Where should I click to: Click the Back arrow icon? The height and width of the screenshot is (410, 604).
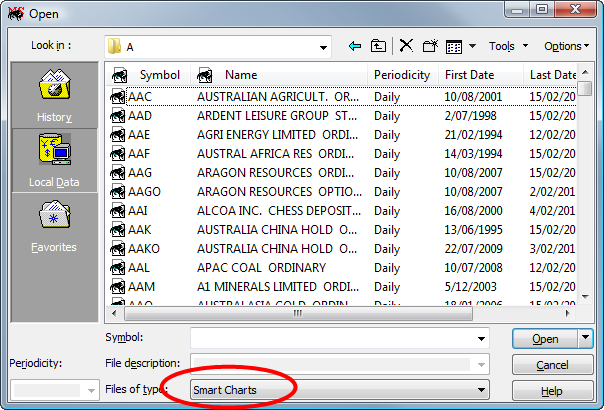(355, 46)
